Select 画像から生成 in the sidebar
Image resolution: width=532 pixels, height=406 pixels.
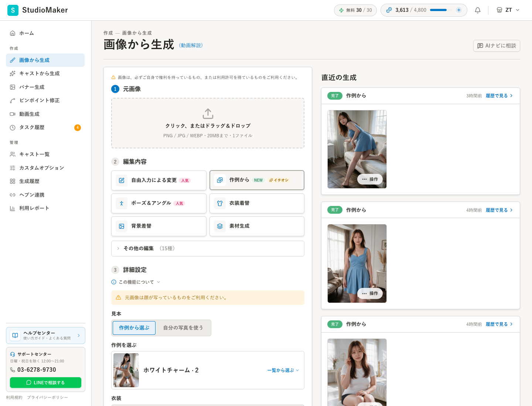point(45,60)
